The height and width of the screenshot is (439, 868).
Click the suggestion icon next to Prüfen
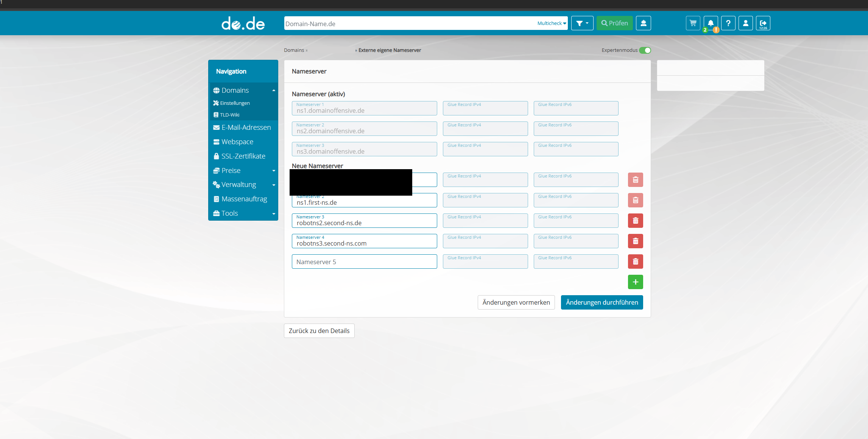point(643,23)
